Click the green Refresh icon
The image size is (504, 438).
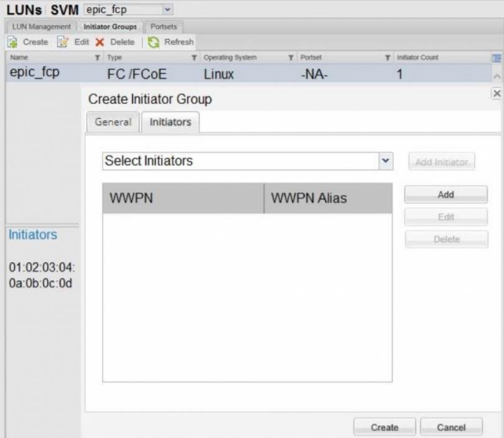coord(153,42)
